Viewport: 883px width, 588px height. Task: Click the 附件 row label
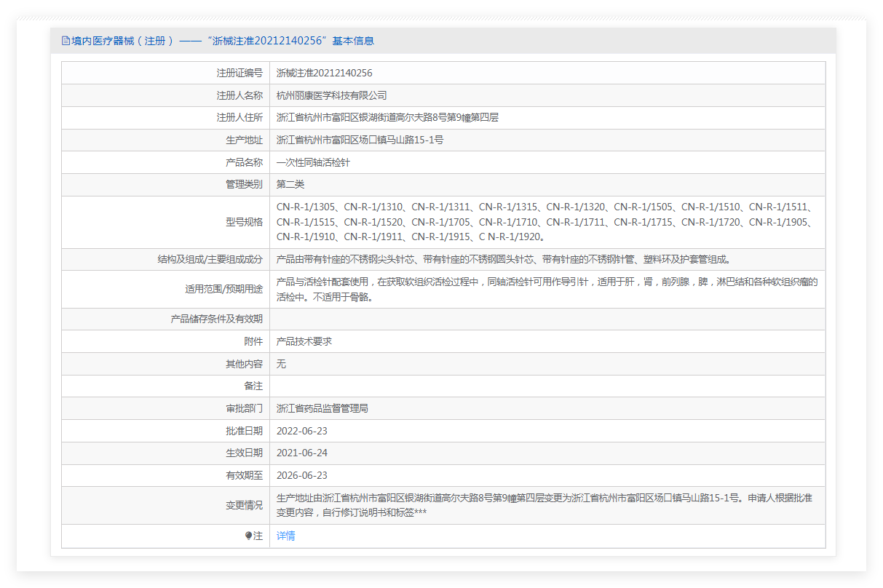(x=253, y=341)
